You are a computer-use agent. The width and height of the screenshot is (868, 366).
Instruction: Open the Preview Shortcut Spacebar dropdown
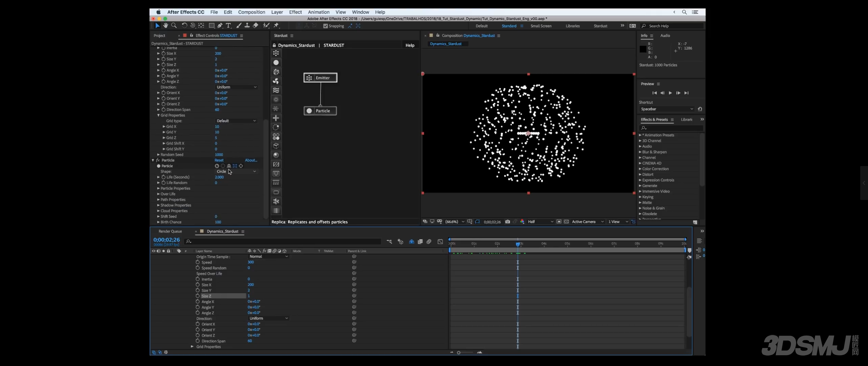click(x=667, y=109)
